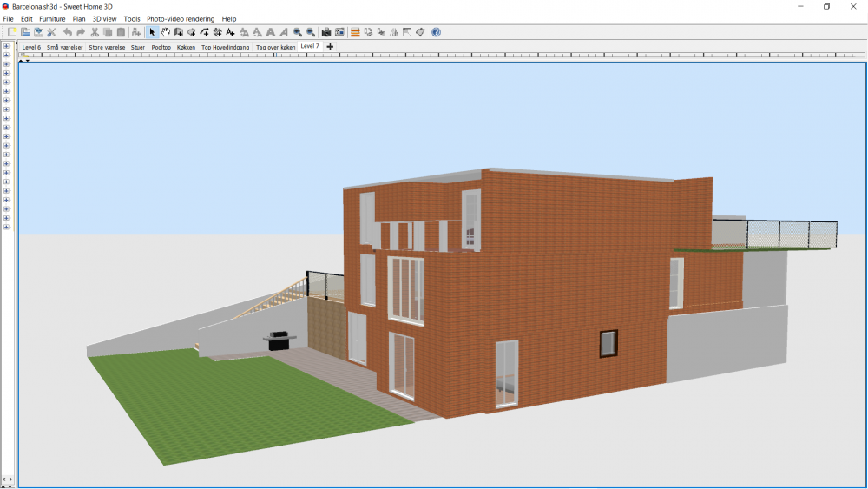Toggle italic text style in toolbar
Image resolution: width=868 pixels, height=489 pixels.
pos(284,32)
